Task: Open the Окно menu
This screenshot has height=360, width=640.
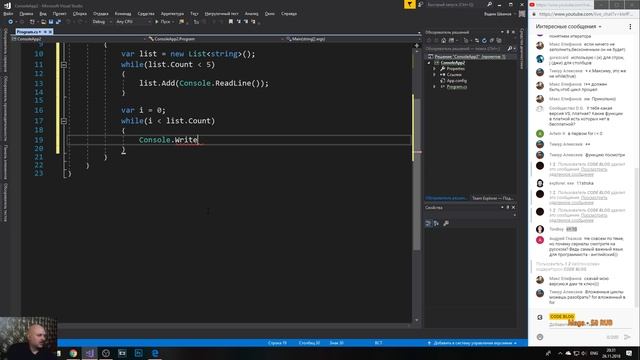Action: (x=270, y=13)
